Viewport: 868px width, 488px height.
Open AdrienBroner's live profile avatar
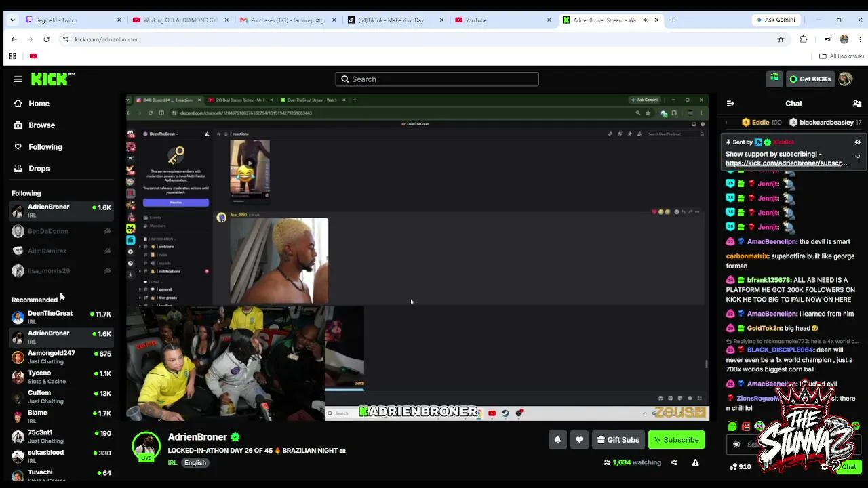(x=146, y=446)
